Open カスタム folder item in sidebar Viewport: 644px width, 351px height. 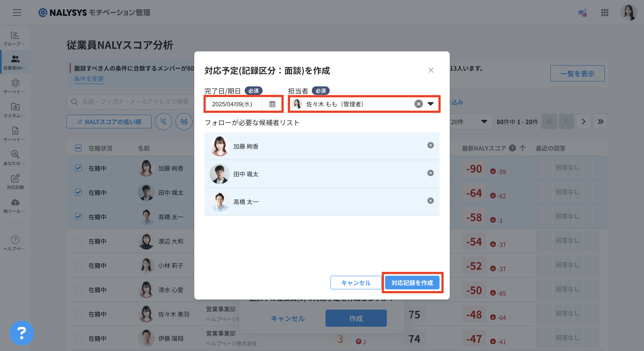coord(15,110)
